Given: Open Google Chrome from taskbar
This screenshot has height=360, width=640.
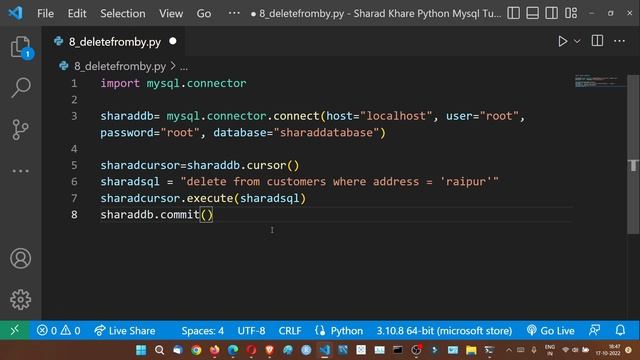Looking at the screenshot, I should tap(196, 350).
